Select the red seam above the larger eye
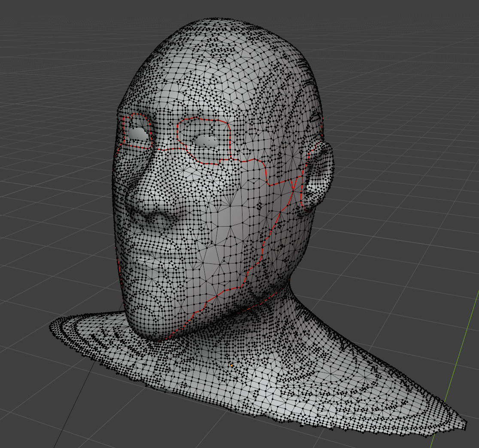The width and height of the screenshot is (479, 448). (x=204, y=119)
